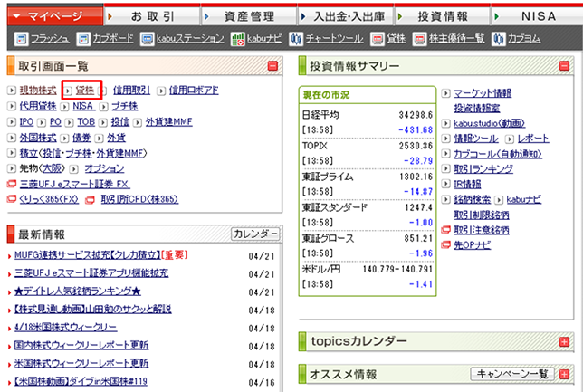Open NISA menu tab
This screenshot has width=583, height=392.
coord(538,16)
